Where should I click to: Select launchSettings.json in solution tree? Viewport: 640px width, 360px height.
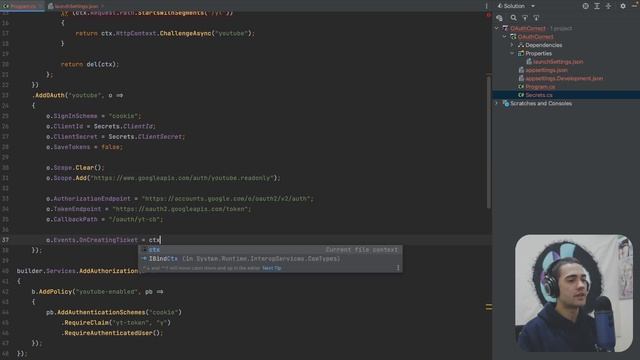pos(558,62)
